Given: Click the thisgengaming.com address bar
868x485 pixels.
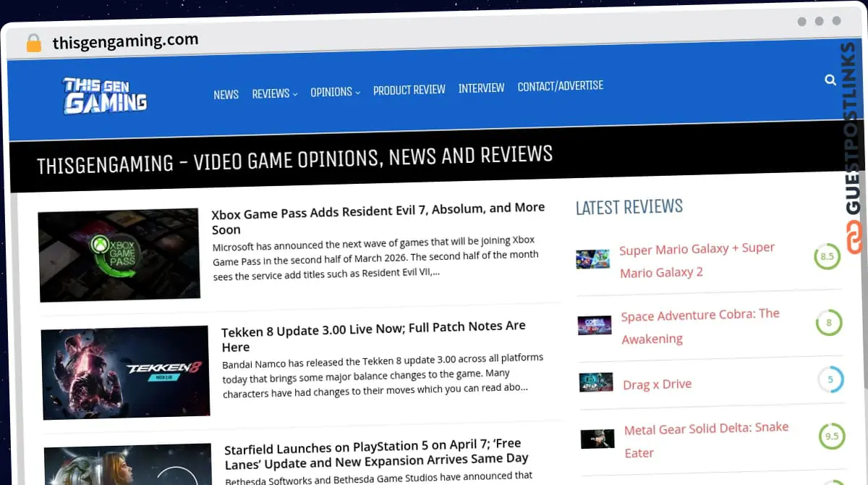Looking at the screenshot, I should 126,41.
